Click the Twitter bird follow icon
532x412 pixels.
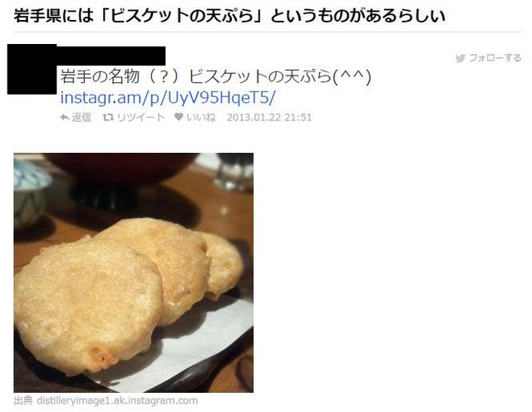coord(460,58)
